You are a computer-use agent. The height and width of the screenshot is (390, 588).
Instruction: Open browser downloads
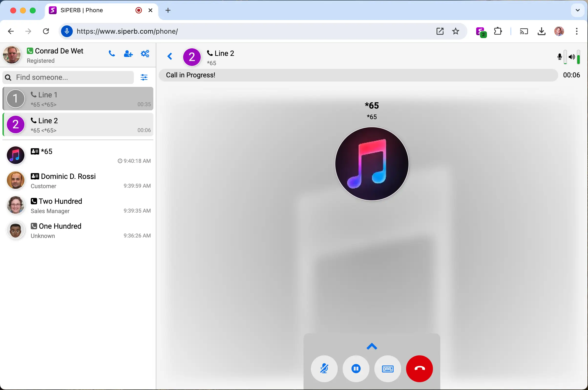point(541,31)
